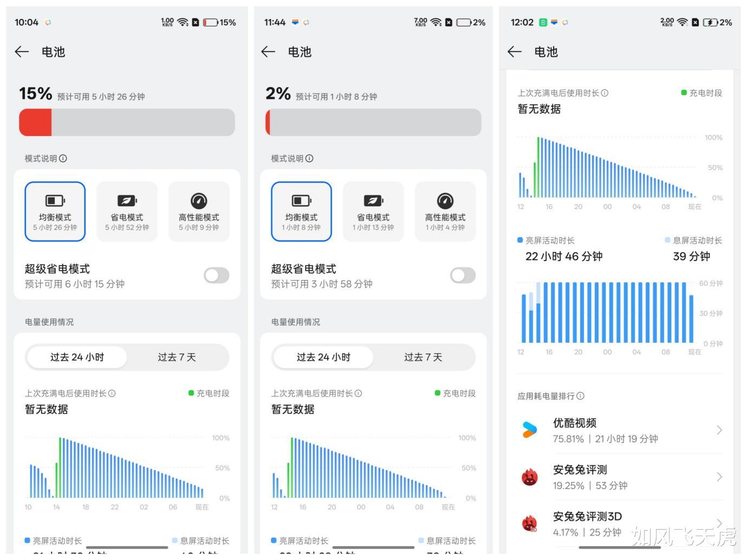This screenshot has width=747, height=560.
Task: Open the 应用耗电量排行 info icon
Action: [x=581, y=396]
